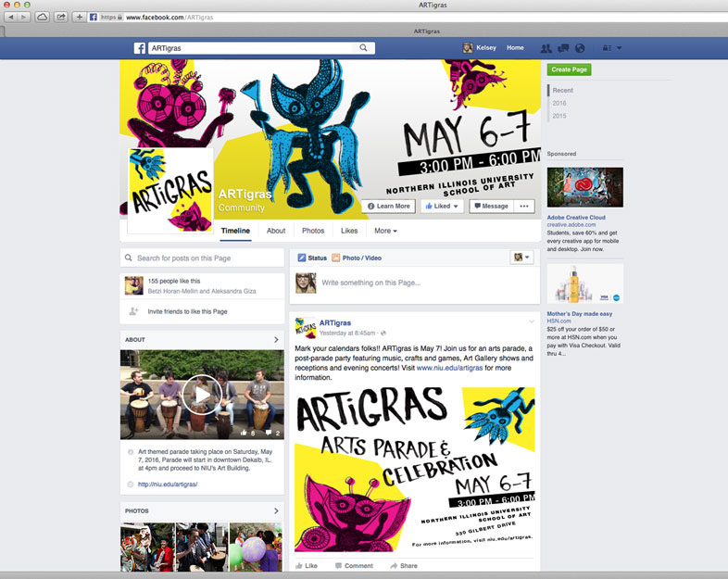Image resolution: width=728 pixels, height=579 pixels.
Task: Open the iCloud tabs button
Action: pos(43,18)
